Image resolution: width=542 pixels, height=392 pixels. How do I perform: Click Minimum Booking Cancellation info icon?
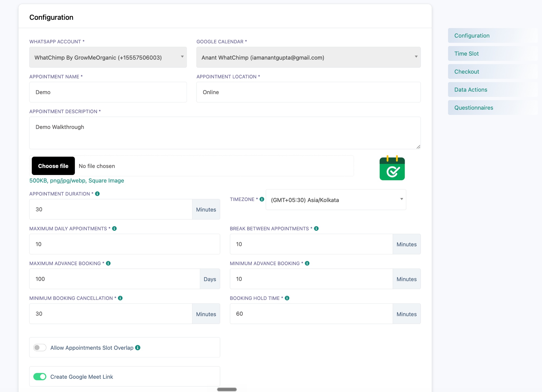pyautogui.click(x=120, y=298)
